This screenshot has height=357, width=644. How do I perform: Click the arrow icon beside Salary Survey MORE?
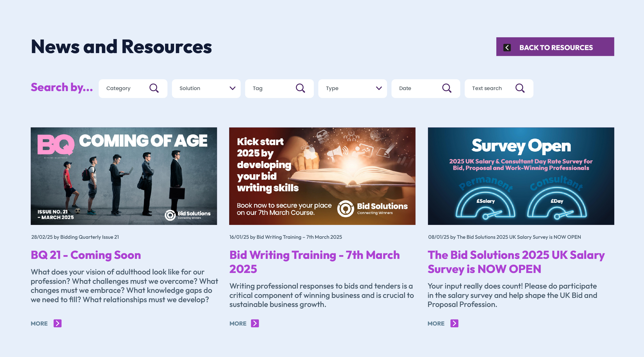[x=454, y=323]
